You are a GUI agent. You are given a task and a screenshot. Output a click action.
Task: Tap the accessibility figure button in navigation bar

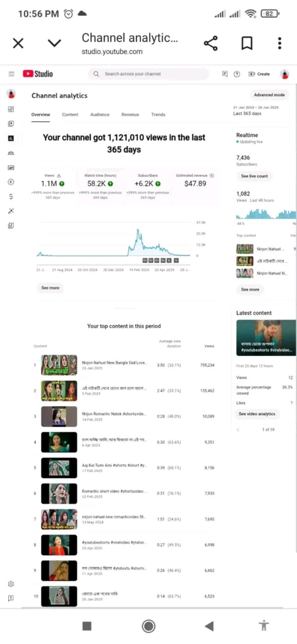264,626
